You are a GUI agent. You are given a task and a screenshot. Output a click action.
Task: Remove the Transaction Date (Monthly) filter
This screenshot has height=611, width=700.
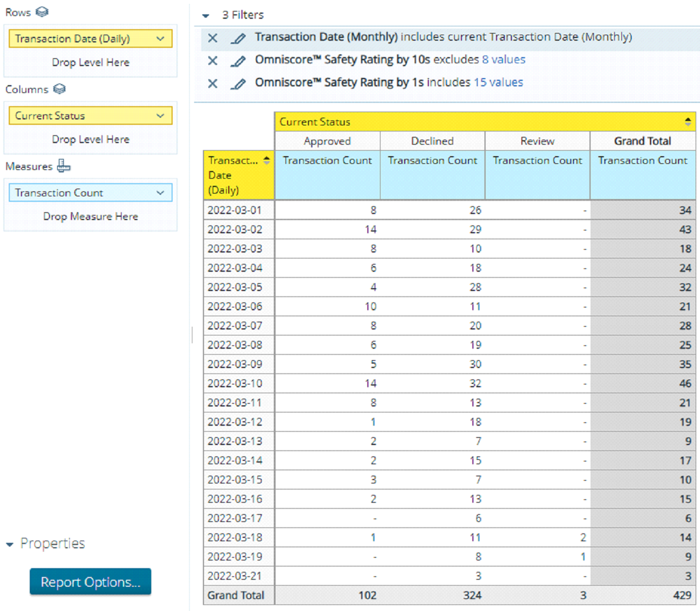click(x=213, y=38)
